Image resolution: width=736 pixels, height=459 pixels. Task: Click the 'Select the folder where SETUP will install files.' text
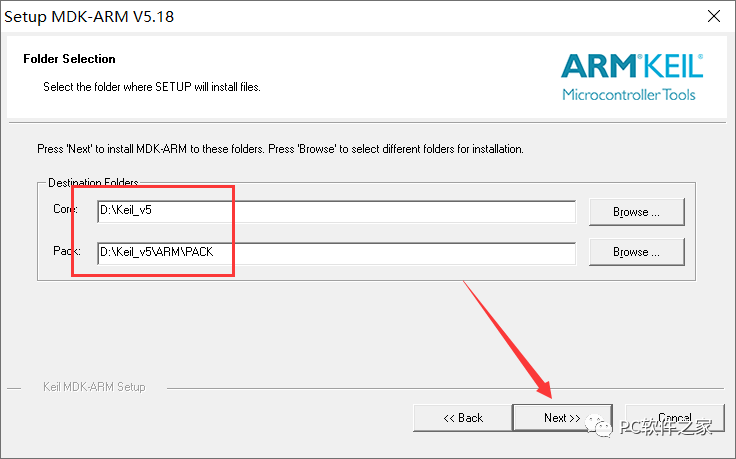click(152, 87)
